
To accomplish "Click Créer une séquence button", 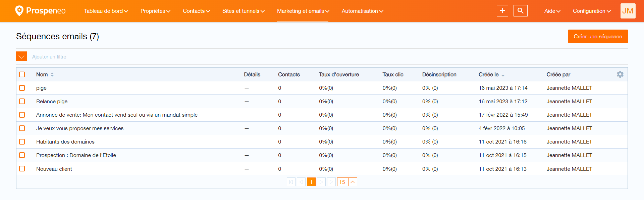I will pos(598,36).
